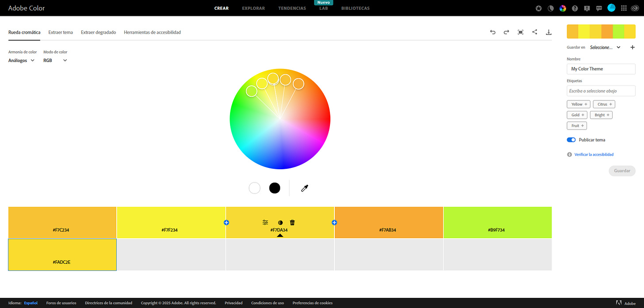Click the Adobe Color logo text
Viewport: 644px width, 308px height.
click(x=27, y=8)
